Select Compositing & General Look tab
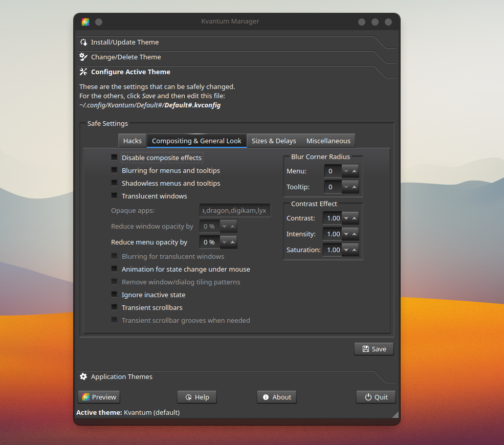This screenshot has width=504, height=445. coord(196,141)
